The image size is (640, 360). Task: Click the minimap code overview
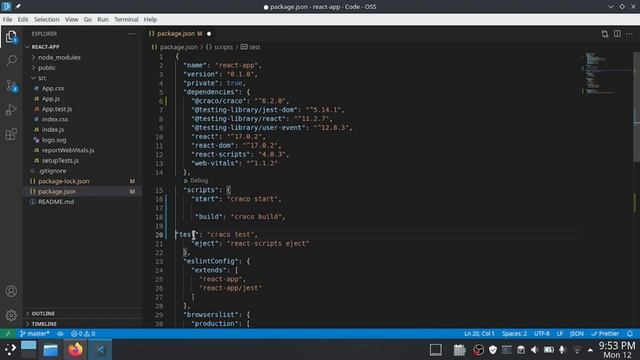click(607, 73)
